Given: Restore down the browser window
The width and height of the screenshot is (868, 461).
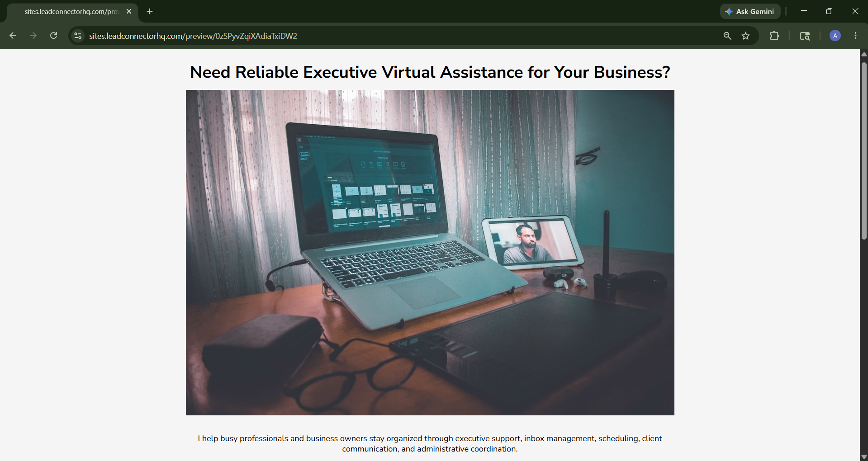Looking at the screenshot, I should pyautogui.click(x=829, y=11).
